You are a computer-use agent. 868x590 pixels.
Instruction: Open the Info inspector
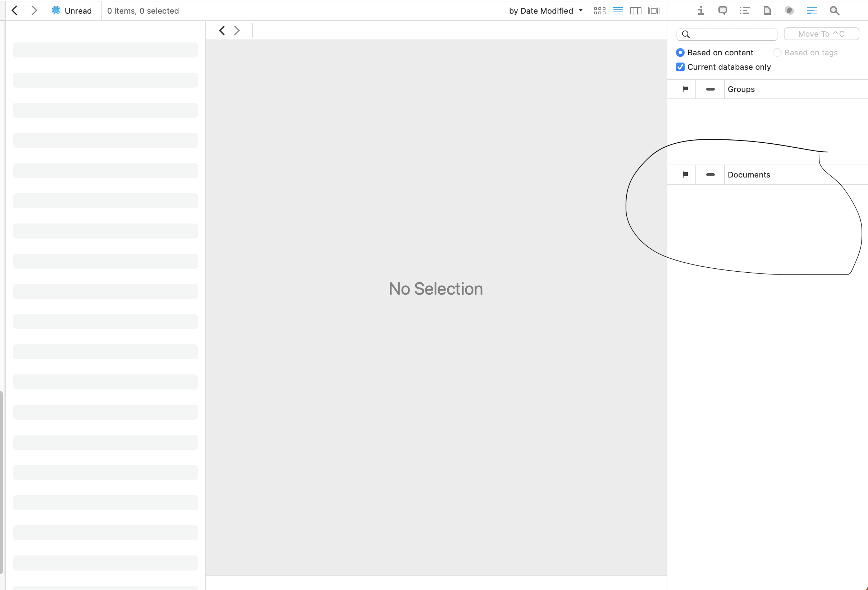point(701,10)
